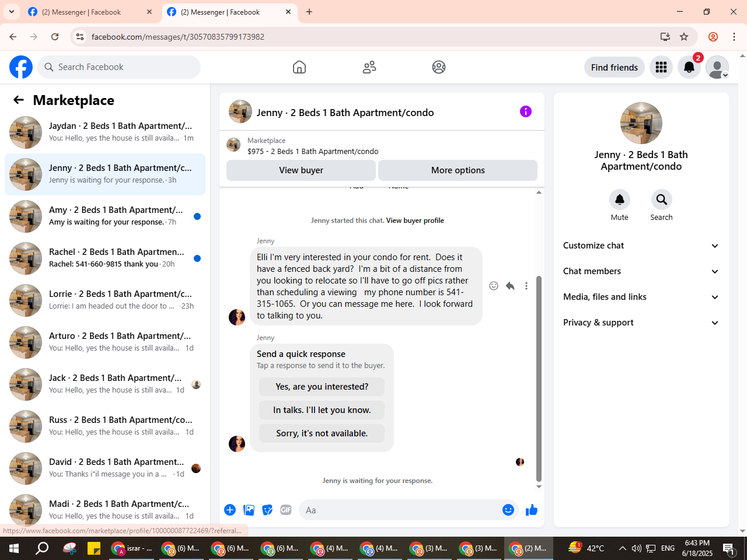
Task: Send quick response "In talks. I'll let you know."
Action: (x=322, y=410)
